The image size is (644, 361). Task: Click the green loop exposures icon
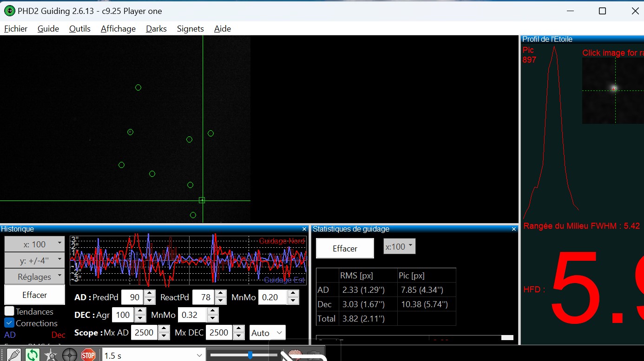click(32, 355)
